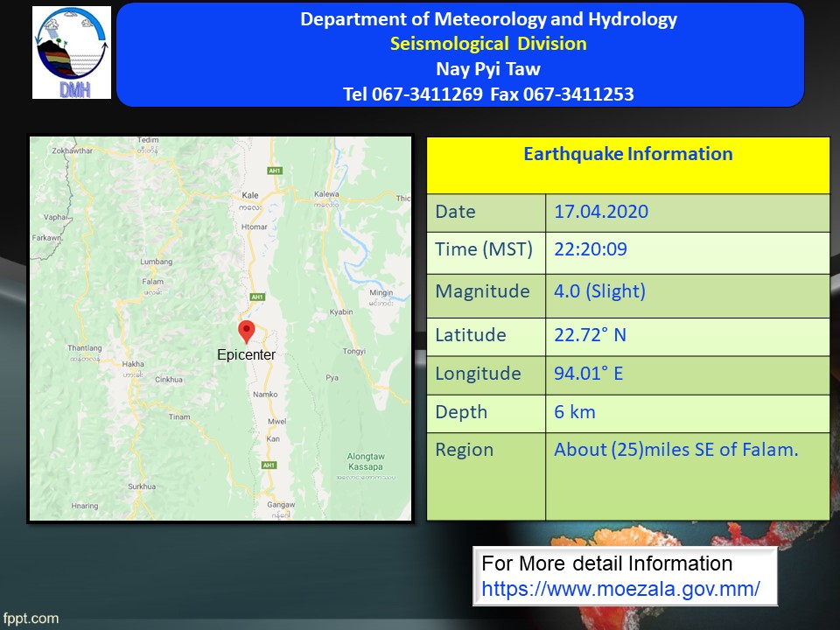Click the longitude value 94.01° E

[x=588, y=374]
